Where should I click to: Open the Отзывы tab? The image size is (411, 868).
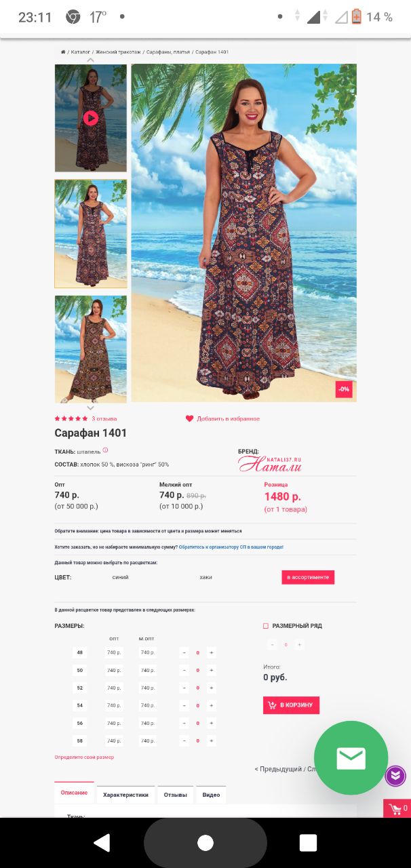(175, 794)
